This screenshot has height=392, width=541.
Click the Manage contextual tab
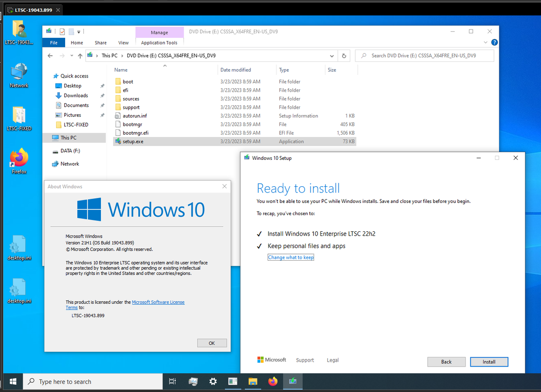coord(159,32)
